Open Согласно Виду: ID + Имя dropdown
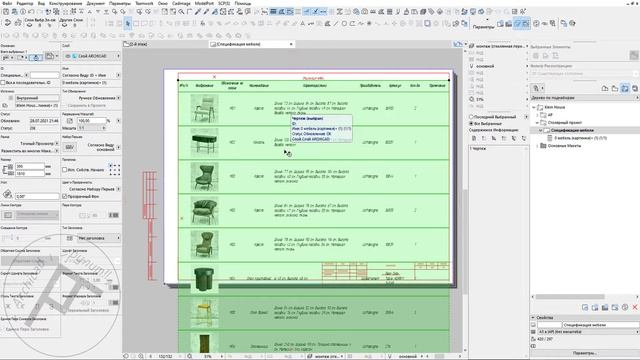640x360 pixels. click(91, 75)
